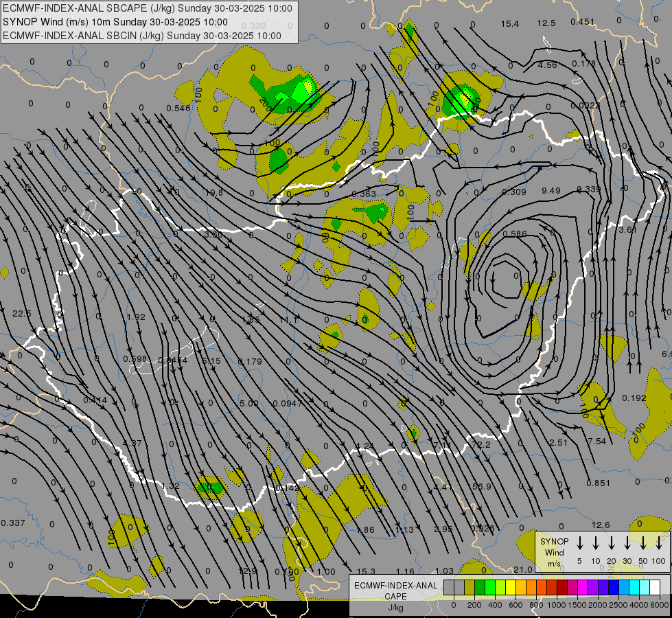This screenshot has width=672, height=618.
Task: Click the 400 tick on CAPE scale
Action: coord(495,605)
